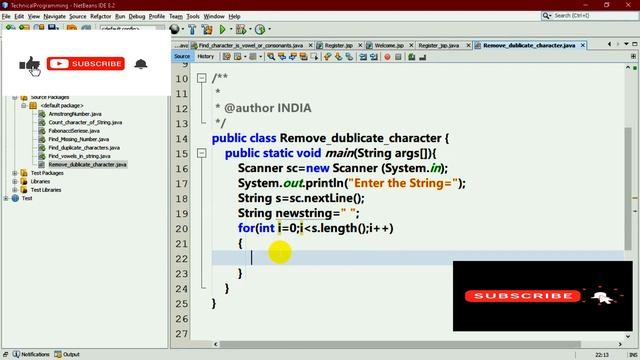Click the red YouTube Subscribe button

pyautogui.click(x=86, y=64)
